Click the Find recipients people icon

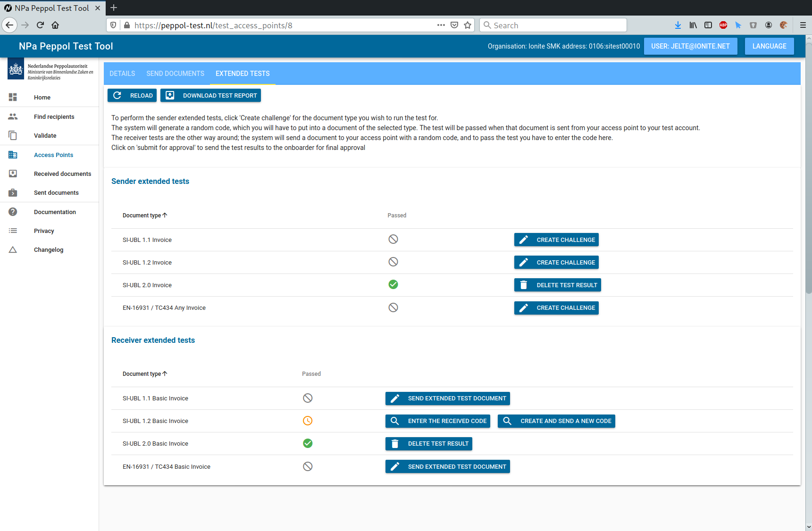(13, 116)
